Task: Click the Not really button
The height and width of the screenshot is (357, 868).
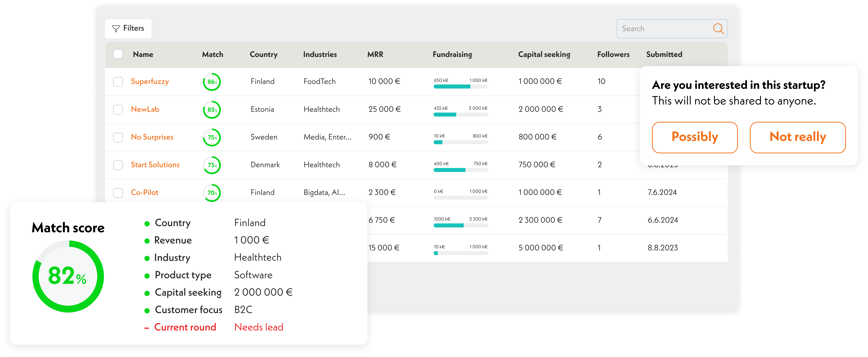Action: click(798, 137)
